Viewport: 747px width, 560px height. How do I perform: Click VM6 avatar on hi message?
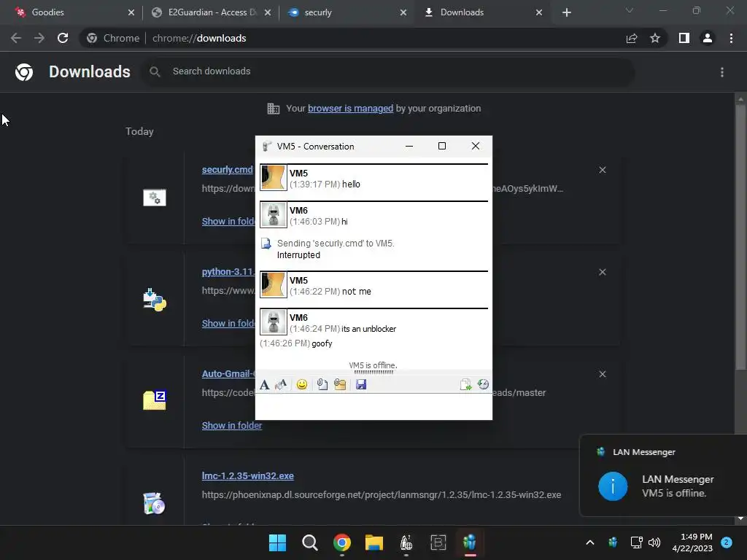(273, 215)
